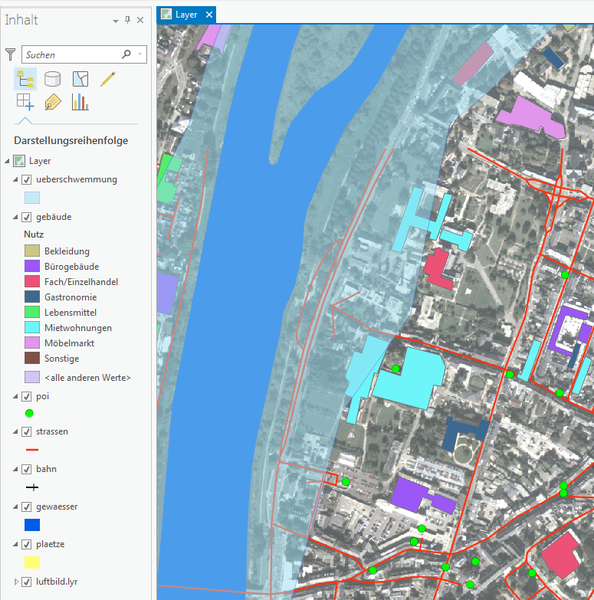Expand the luftbild.lyr layer
Image resolution: width=594 pixels, height=600 pixels.
(16, 582)
